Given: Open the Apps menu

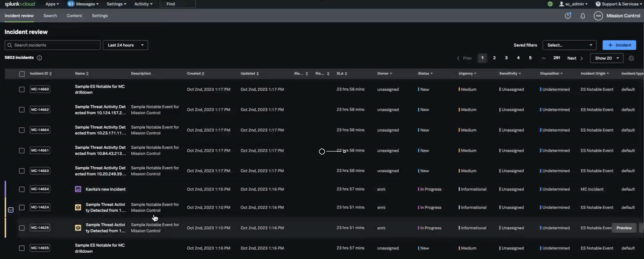Looking at the screenshot, I should pos(52,4).
